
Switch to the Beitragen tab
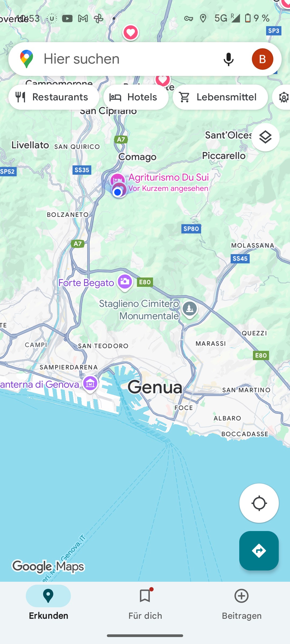click(x=242, y=604)
